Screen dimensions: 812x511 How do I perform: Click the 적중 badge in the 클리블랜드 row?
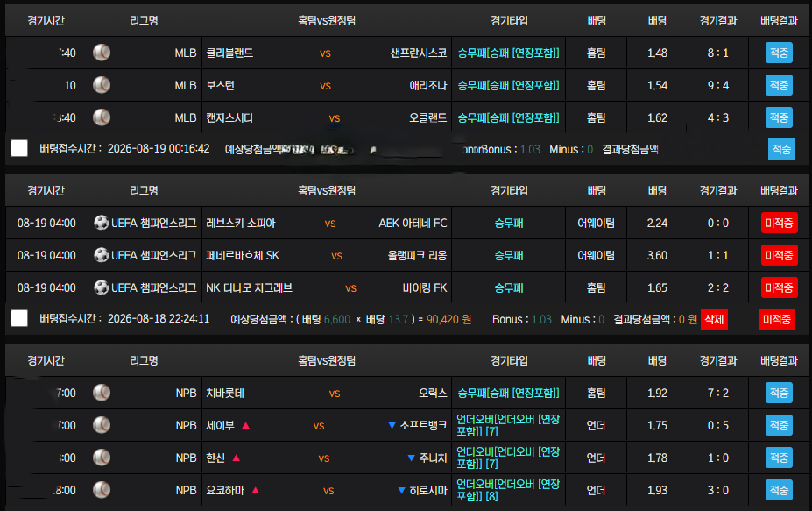click(x=779, y=53)
